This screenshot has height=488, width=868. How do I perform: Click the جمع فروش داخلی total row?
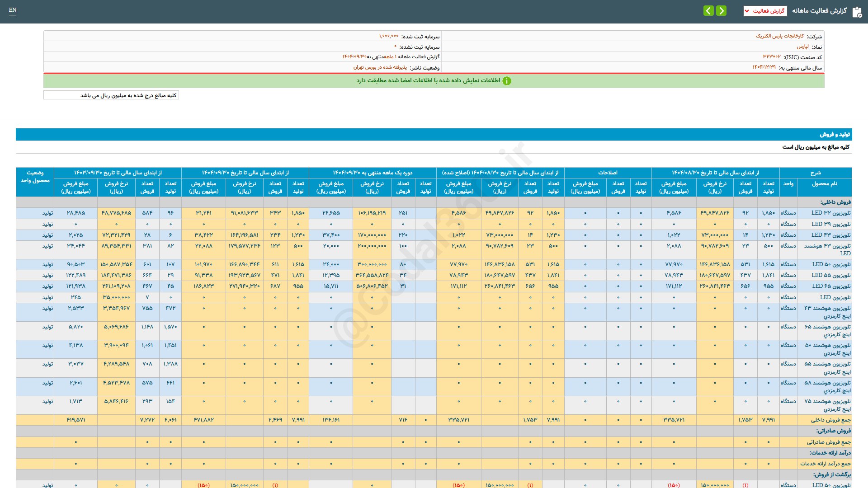(x=830, y=420)
